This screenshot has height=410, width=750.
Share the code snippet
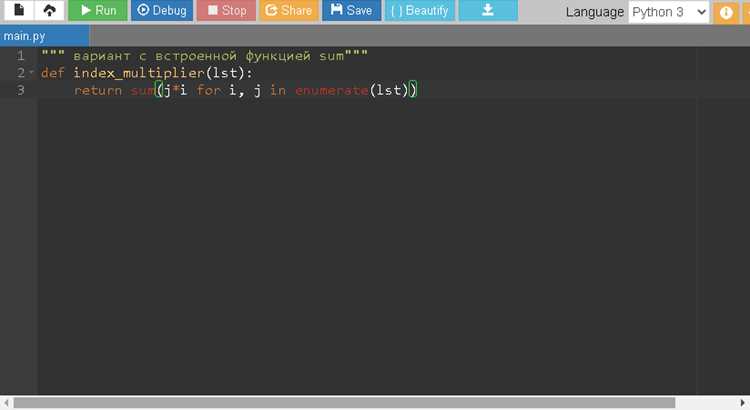click(x=289, y=10)
